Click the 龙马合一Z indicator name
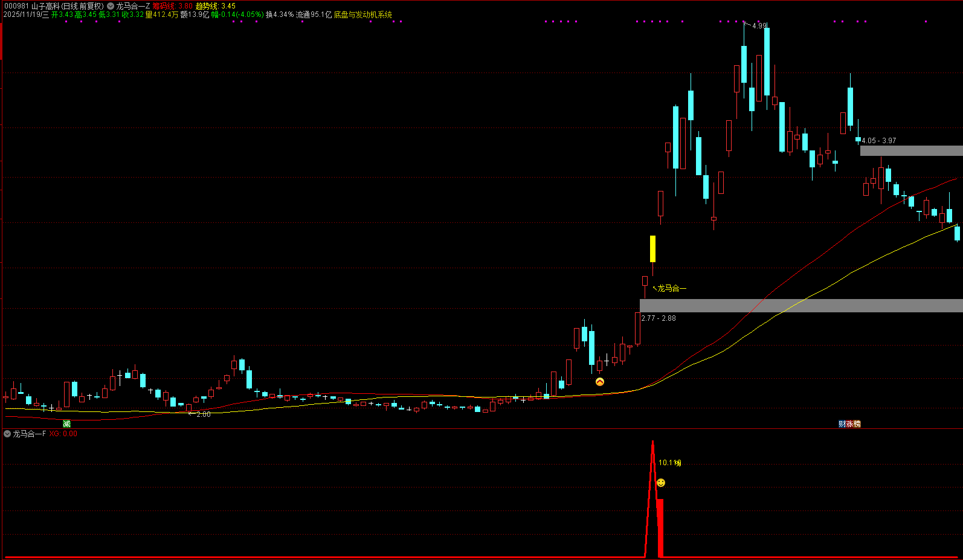Image resolution: width=963 pixels, height=560 pixels. (133, 6)
